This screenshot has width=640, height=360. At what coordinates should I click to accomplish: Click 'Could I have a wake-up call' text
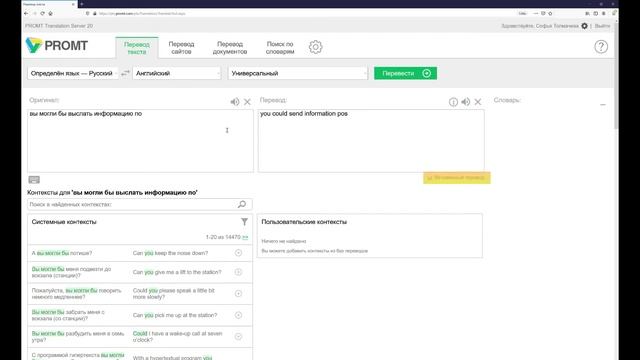point(178,337)
